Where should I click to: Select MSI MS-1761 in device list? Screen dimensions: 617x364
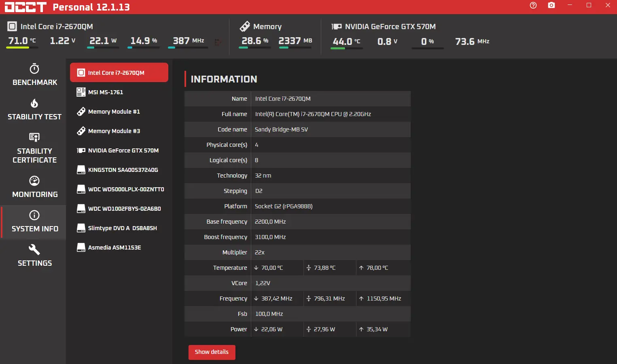119,92
